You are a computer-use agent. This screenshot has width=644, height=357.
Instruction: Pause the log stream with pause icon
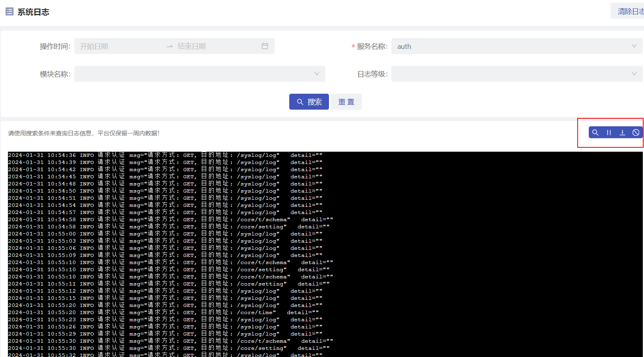point(609,133)
